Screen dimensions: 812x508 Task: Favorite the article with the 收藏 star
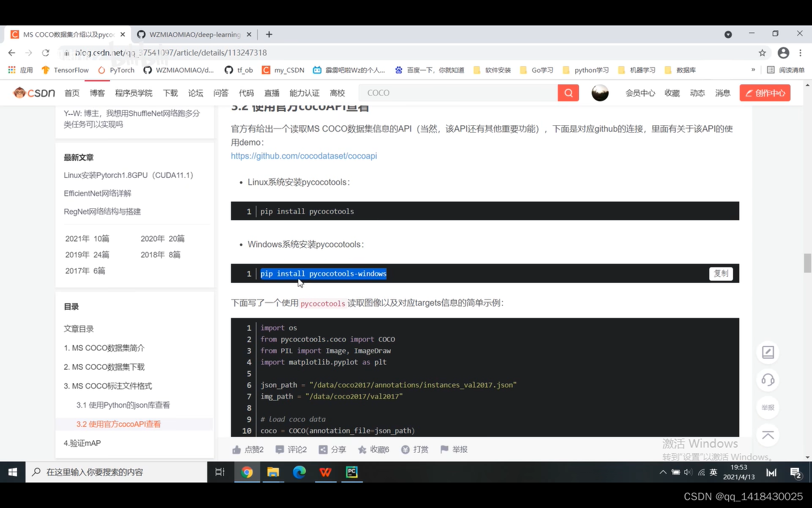point(362,449)
